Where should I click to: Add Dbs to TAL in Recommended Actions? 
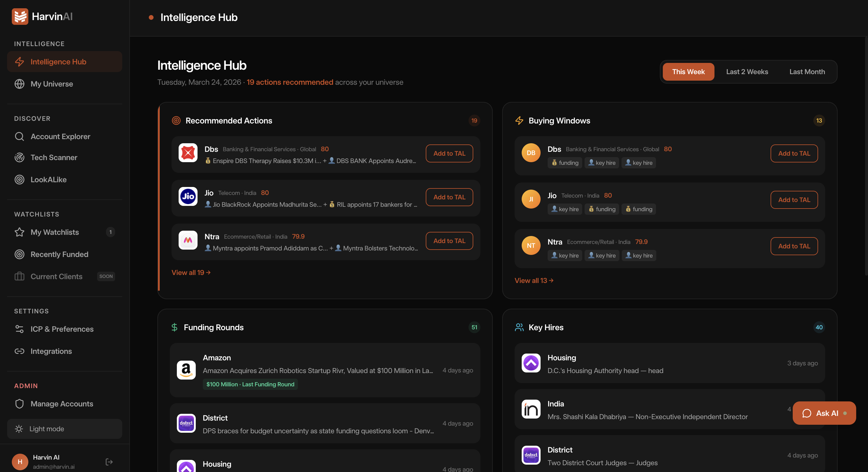pos(449,153)
